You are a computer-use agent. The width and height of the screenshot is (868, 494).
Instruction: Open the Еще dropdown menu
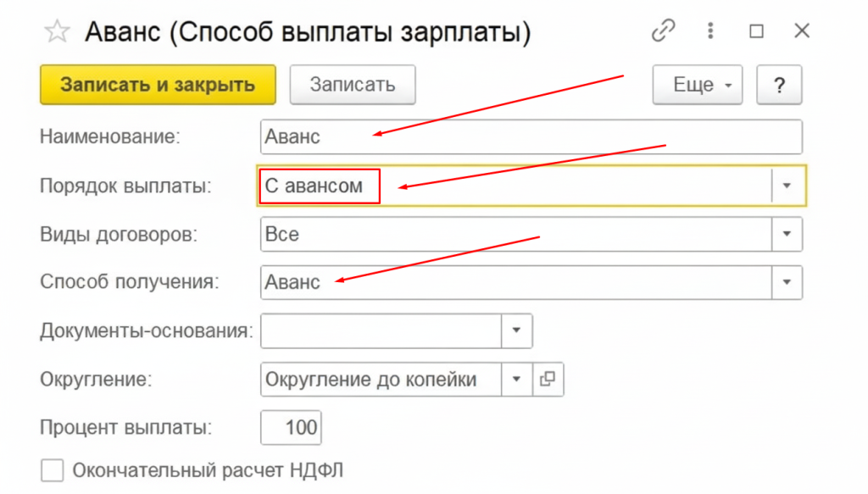point(698,85)
